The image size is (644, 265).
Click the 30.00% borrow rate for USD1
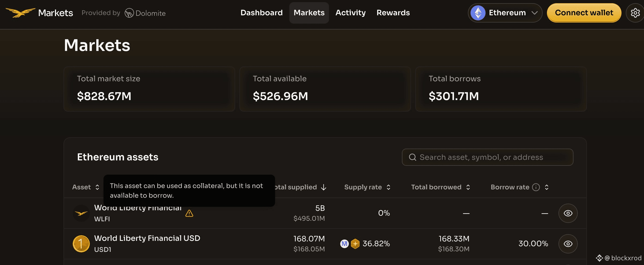tap(533, 244)
